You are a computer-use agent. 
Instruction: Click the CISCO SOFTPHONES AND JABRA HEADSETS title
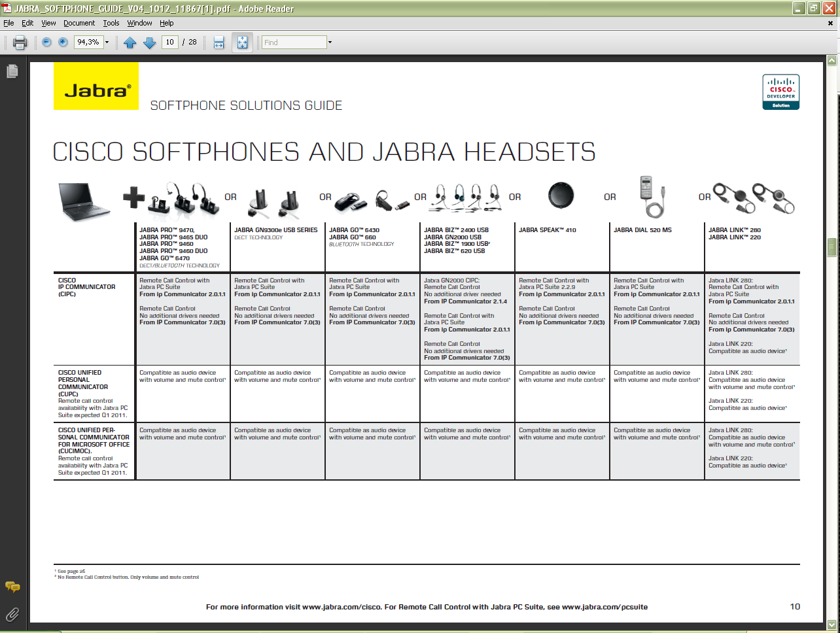click(324, 152)
